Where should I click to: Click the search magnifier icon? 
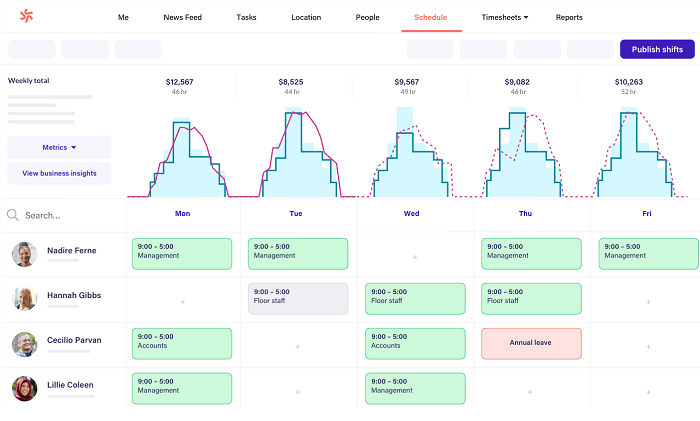coord(12,215)
